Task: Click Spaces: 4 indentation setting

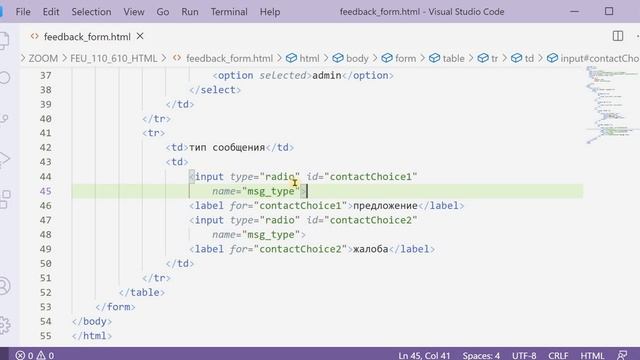Action: 481,355
